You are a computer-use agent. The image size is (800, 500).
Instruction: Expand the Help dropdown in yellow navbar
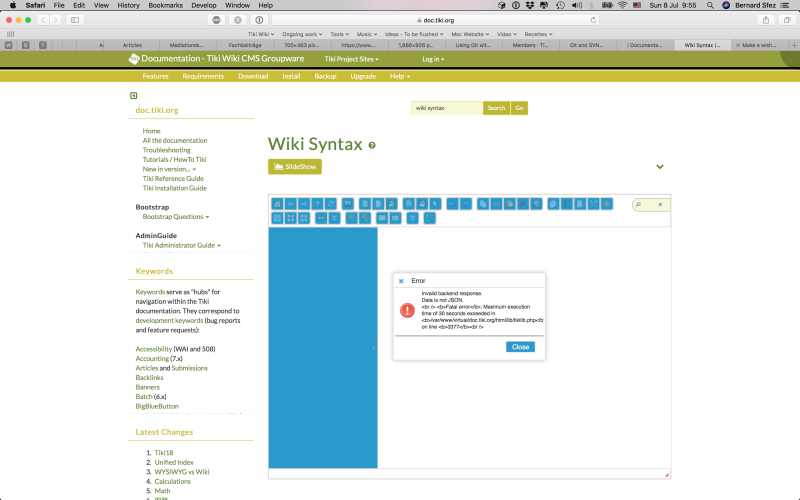click(399, 77)
